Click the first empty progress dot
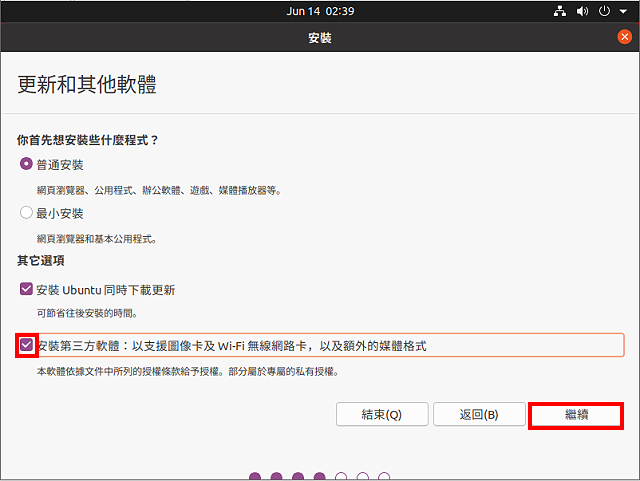 point(341,477)
